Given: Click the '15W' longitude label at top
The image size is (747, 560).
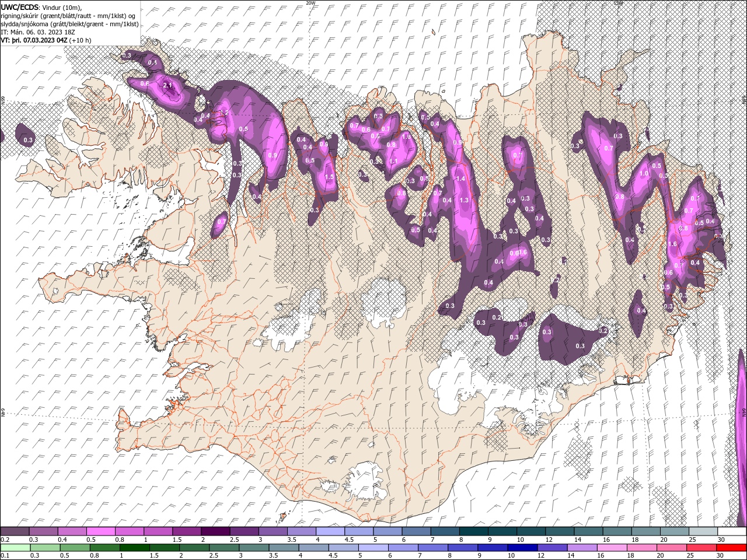Looking at the screenshot, I should 618,3.
